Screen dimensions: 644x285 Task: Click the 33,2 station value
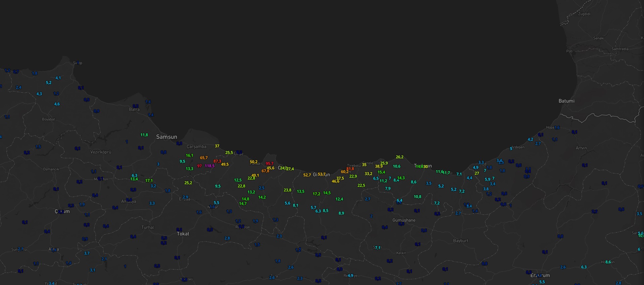[368, 174]
